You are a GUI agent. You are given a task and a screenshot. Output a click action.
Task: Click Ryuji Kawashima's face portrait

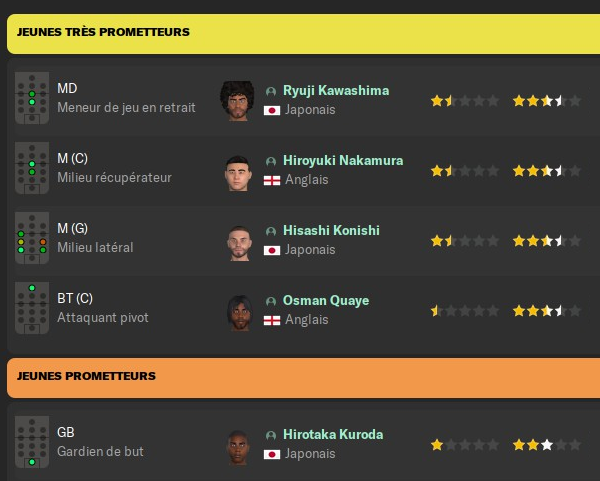click(x=238, y=99)
